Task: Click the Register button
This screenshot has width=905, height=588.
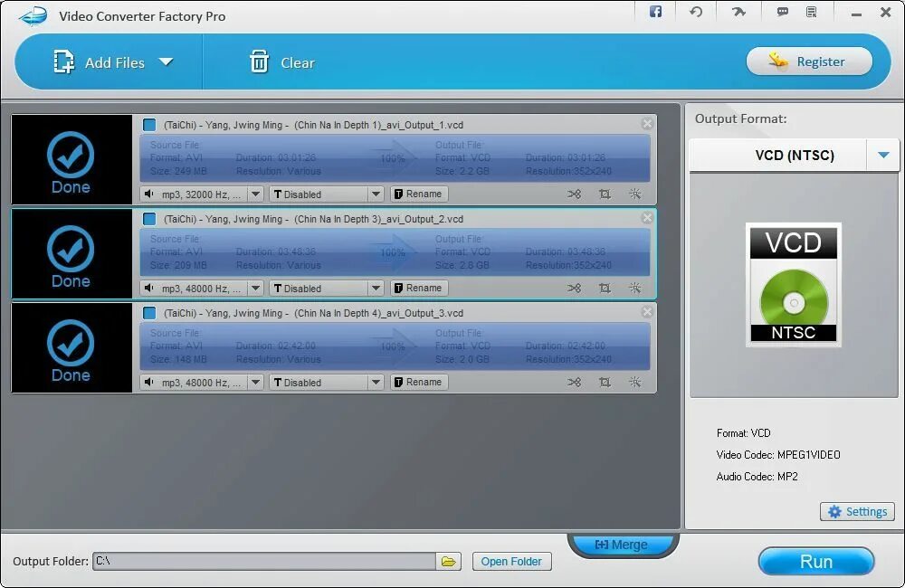Action: 809,62
